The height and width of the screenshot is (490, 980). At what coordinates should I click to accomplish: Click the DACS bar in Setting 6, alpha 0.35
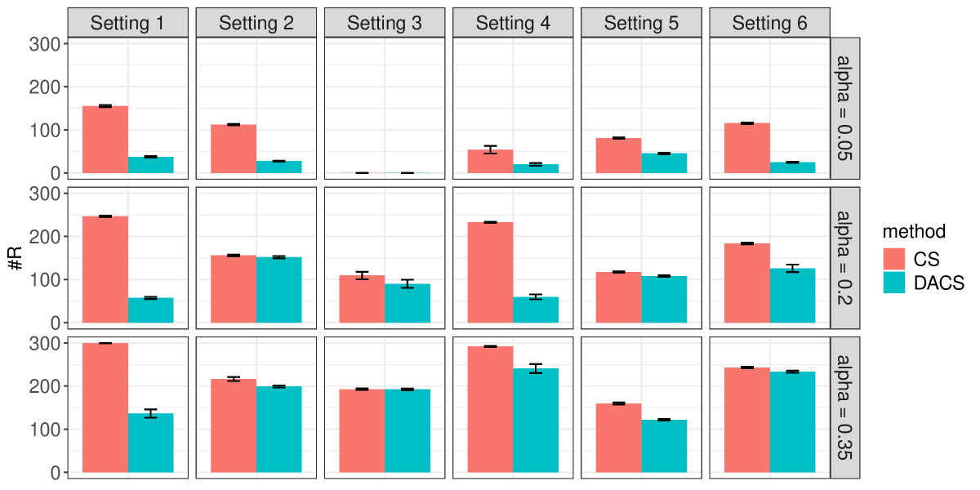point(792,421)
